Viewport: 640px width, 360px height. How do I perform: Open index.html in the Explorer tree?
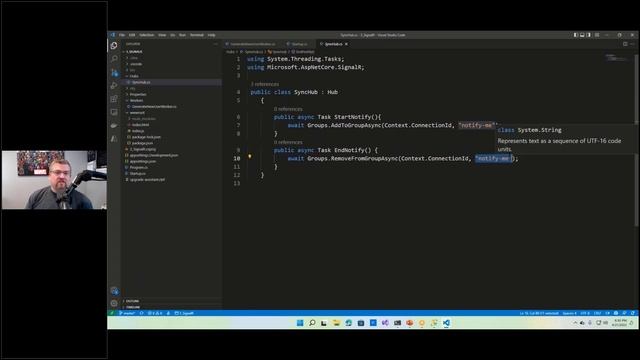pos(140,125)
